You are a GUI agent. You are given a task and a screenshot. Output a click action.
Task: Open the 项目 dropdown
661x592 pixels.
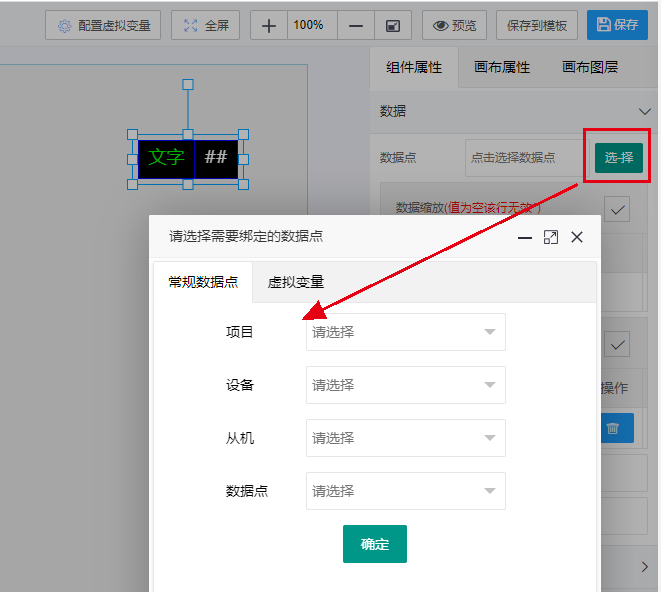point(405,332)
